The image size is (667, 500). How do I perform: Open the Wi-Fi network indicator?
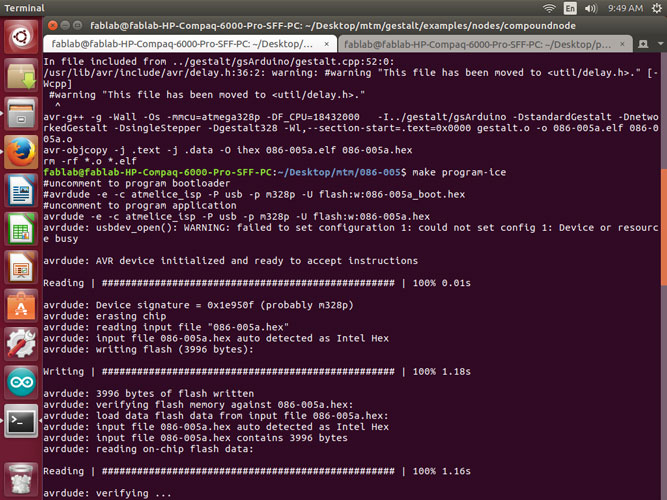pos(549,8)
